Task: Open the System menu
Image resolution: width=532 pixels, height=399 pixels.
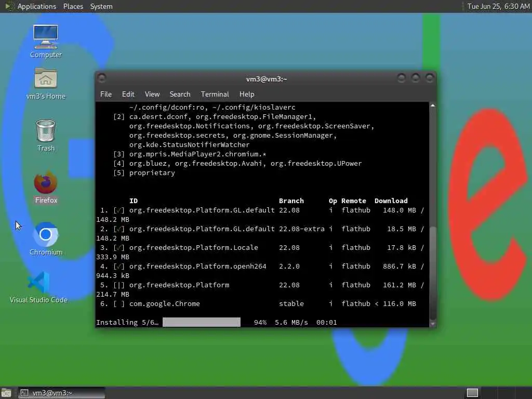Action: point(101,6)
